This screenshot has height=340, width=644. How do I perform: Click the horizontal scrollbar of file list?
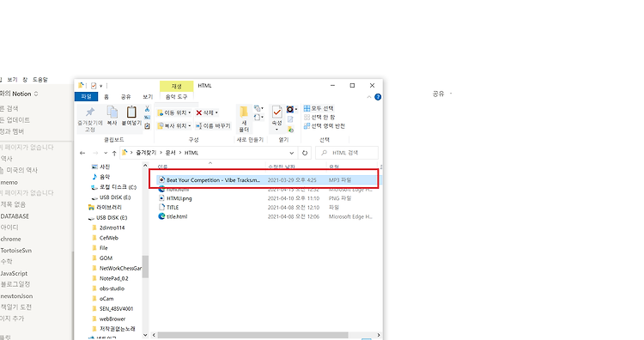click(x=252, y=335)
